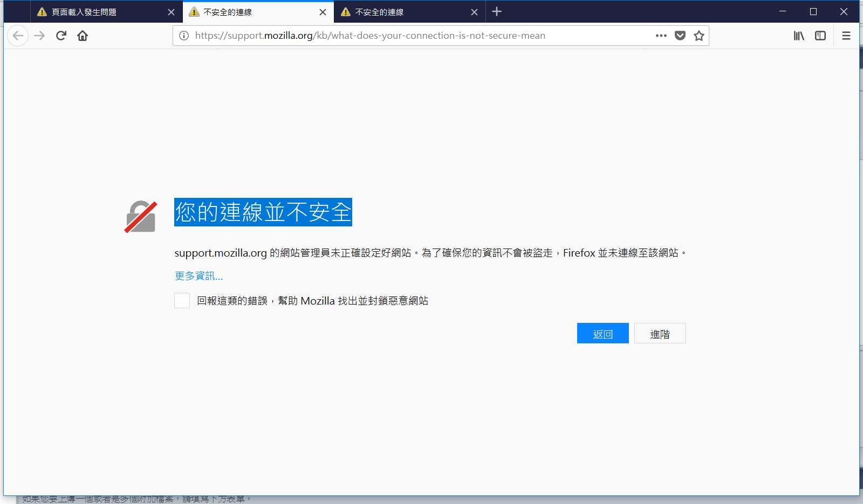Open a new tab
Viewport: 863px width, 504px height.
497,12
